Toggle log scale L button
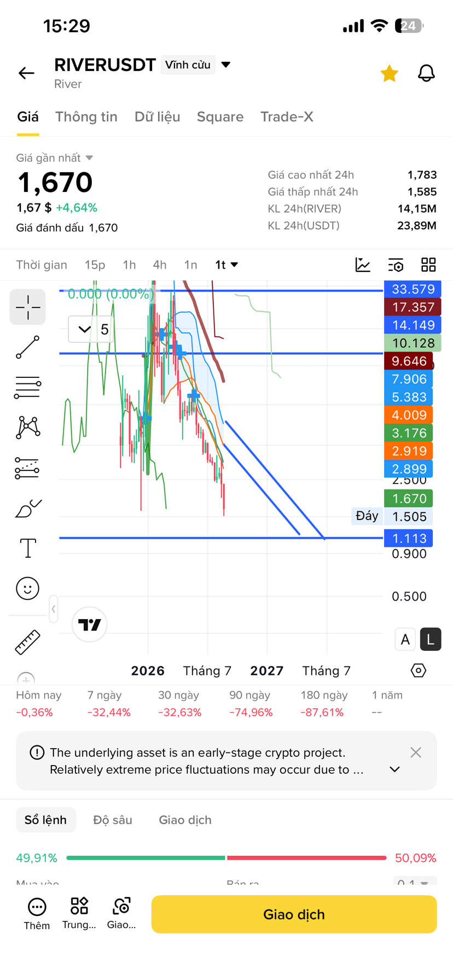The image size is (453, 980). pyautogui.click(x=431, y=639)
